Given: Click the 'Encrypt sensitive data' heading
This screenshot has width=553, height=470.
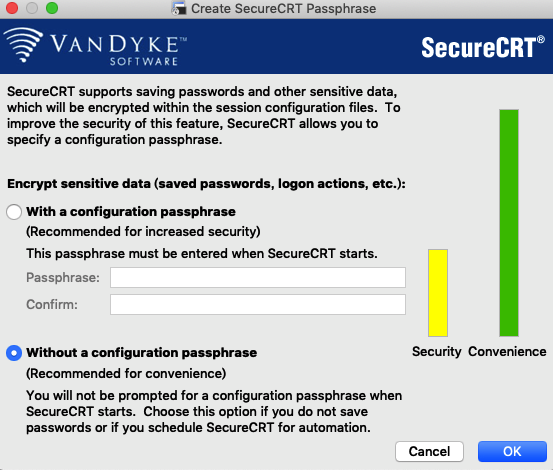Looking at the screenshot, I should [x=206, y=184].
